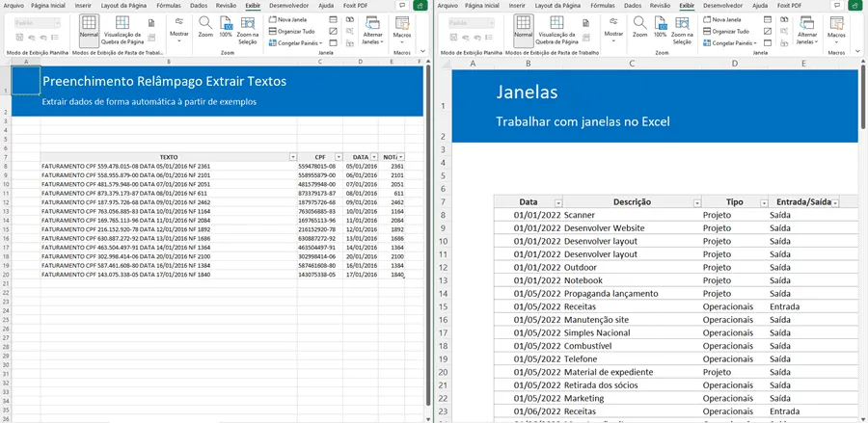Screen dimensions: 868x423
Task: Click Reexibir janela icon in right window
Action: [x=768, y=42]
